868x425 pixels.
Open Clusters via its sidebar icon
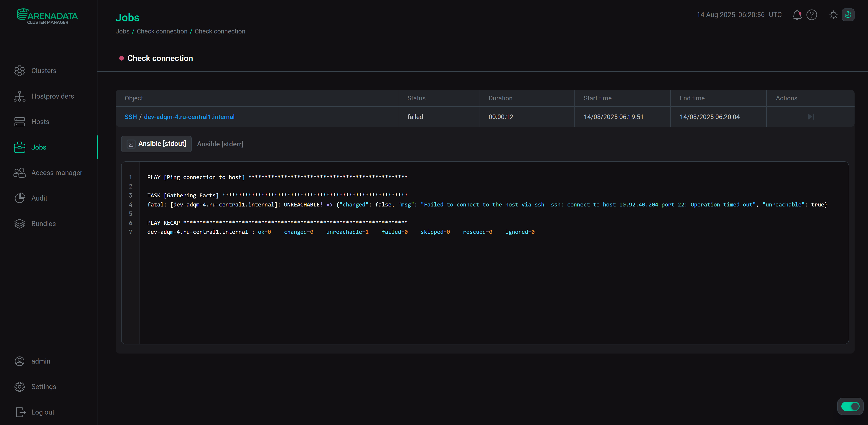pyautogui.click(x=20, y=71)
